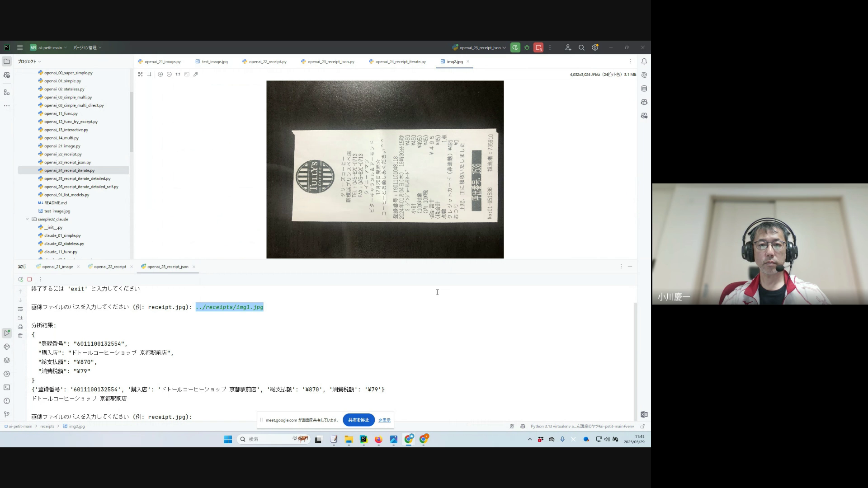Open README.md in the project tree
868x488 pixels.
55,203
